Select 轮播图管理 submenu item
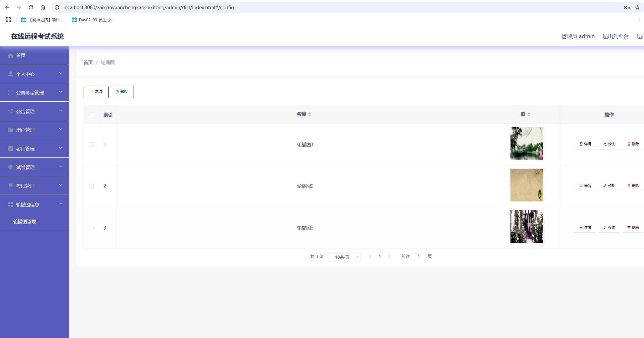The image size is (644, 338). pyautogui.click(x=25, y=221)
